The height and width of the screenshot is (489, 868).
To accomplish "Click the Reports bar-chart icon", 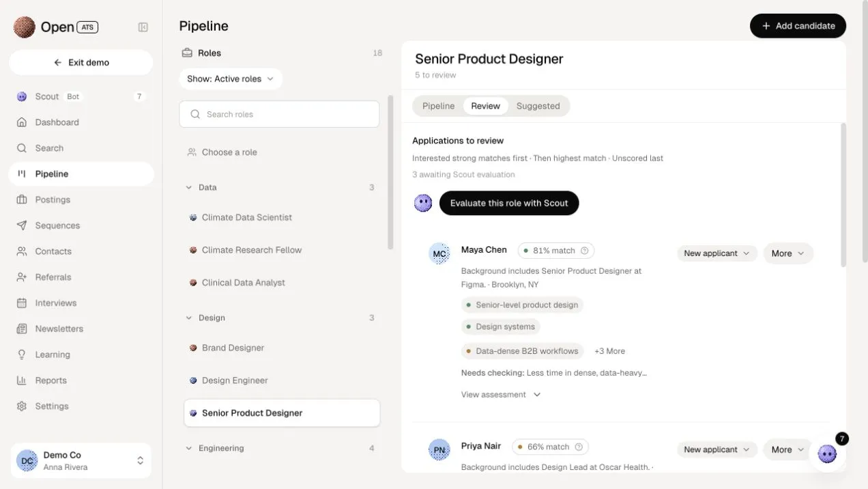I will point(22,380).
